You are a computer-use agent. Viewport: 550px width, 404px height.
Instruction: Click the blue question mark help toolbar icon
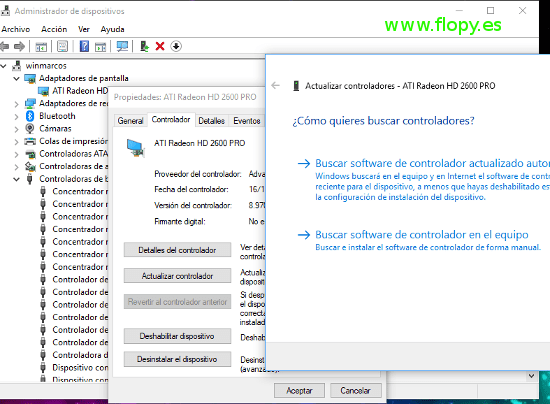[84, 46]
